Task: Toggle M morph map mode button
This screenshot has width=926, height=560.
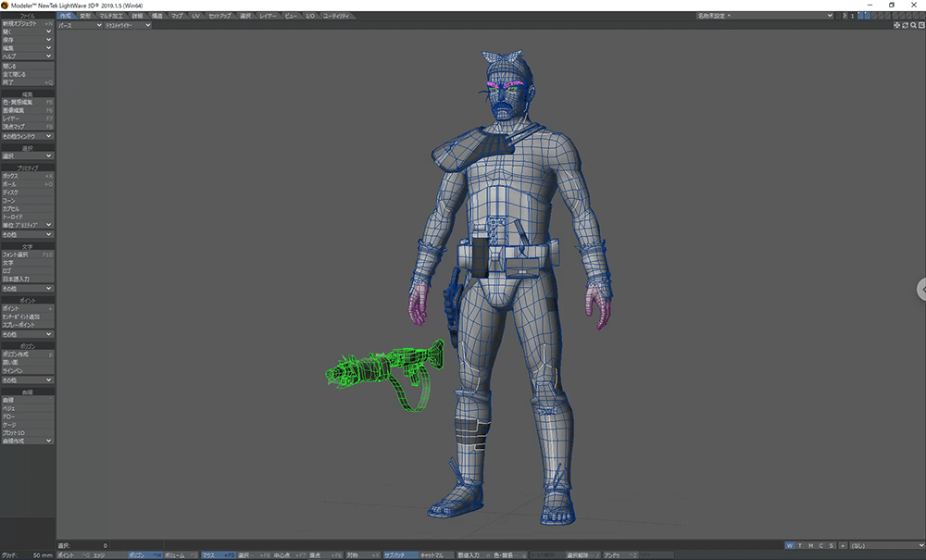Action: pyautogui.click(x=811, y=546)
